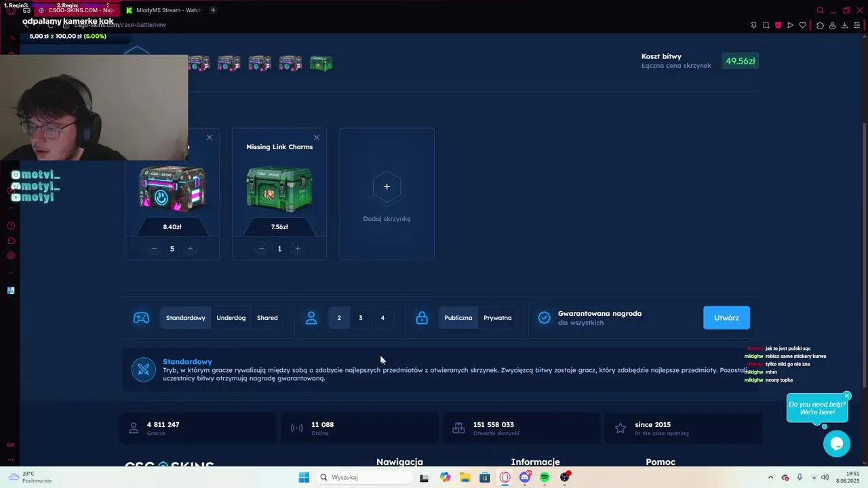This screenshot has width=868, height=488.
Task: Choose 3 players option
Action: 361,317
